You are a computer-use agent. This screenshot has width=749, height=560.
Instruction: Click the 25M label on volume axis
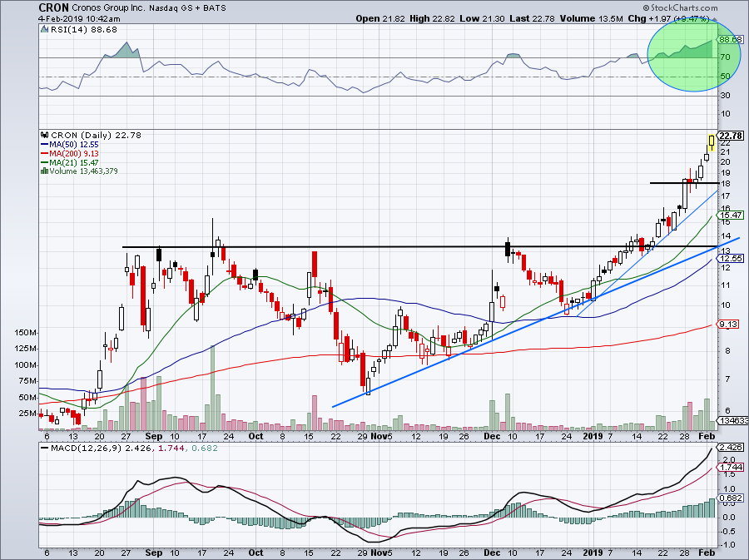(x=28, y=414)
